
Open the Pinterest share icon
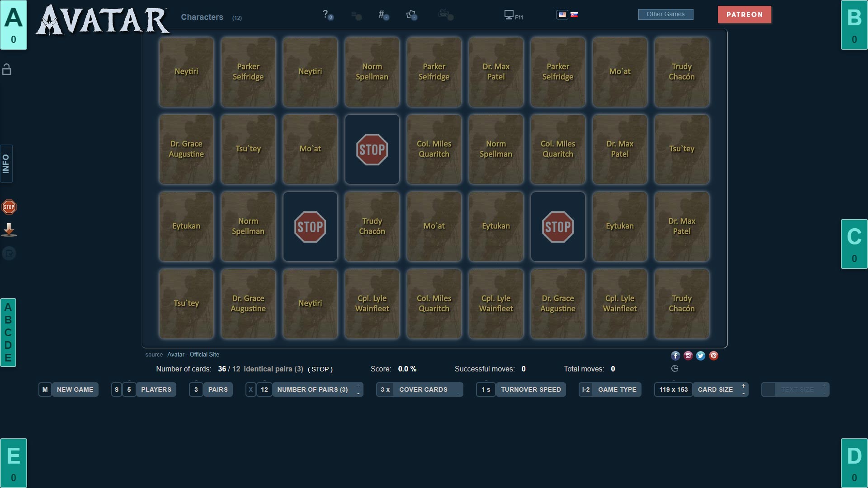713,356
